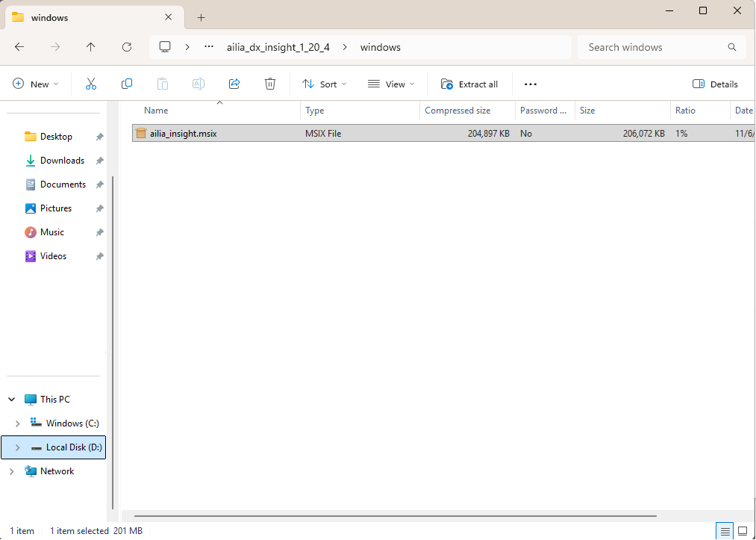This screenshot has height=540, width=756.
Task: Click the Copy icon in toolbar
Action: 127,84
